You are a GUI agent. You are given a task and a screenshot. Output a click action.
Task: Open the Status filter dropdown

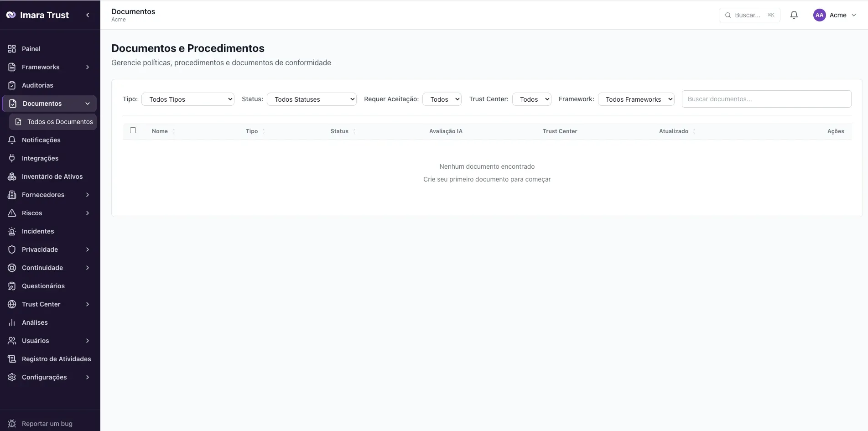312,99
